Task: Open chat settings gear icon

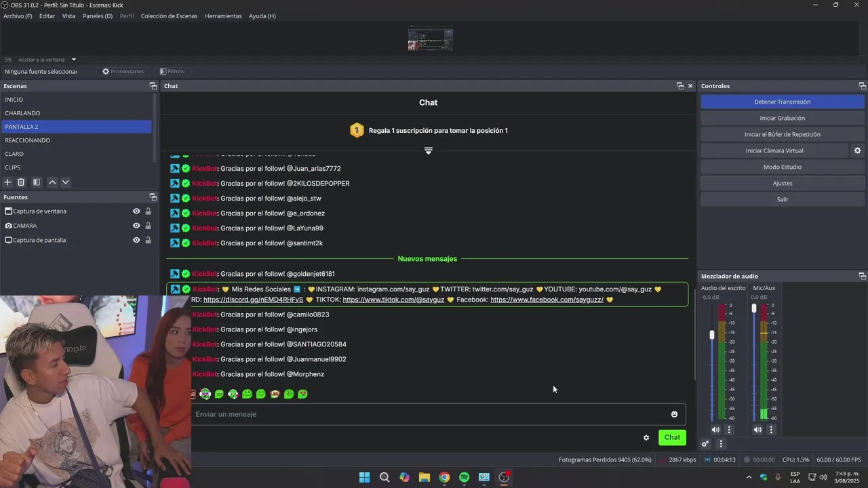Action: 646,438
